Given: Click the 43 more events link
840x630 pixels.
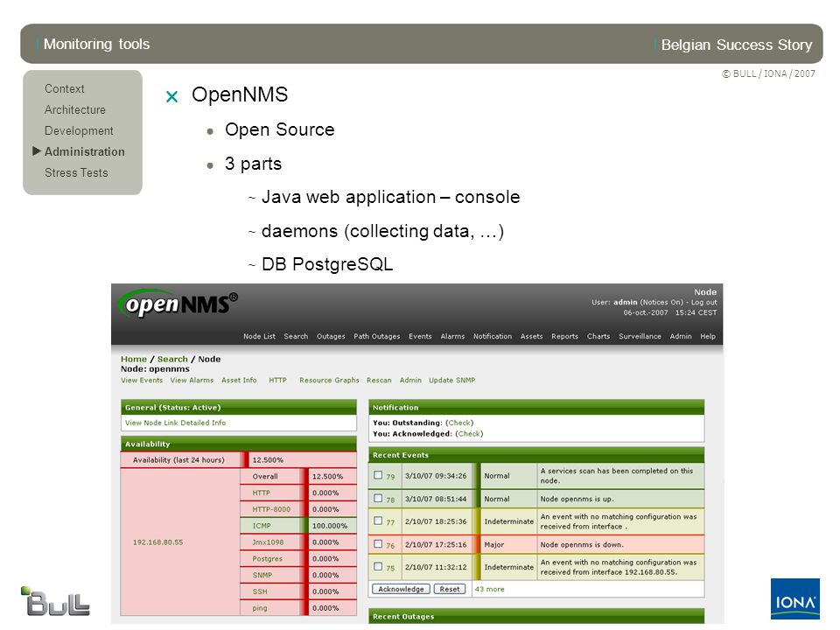Looking at the screenshot, I should point(489,589).
